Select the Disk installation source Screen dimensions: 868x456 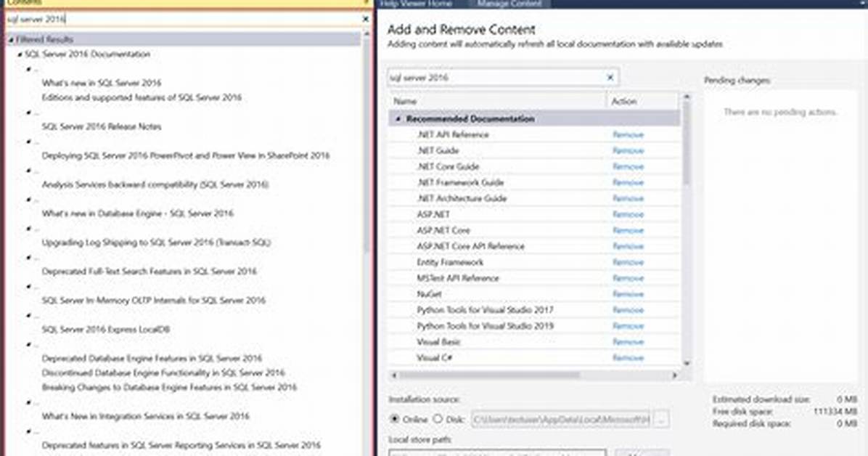[x=438, y=419]
